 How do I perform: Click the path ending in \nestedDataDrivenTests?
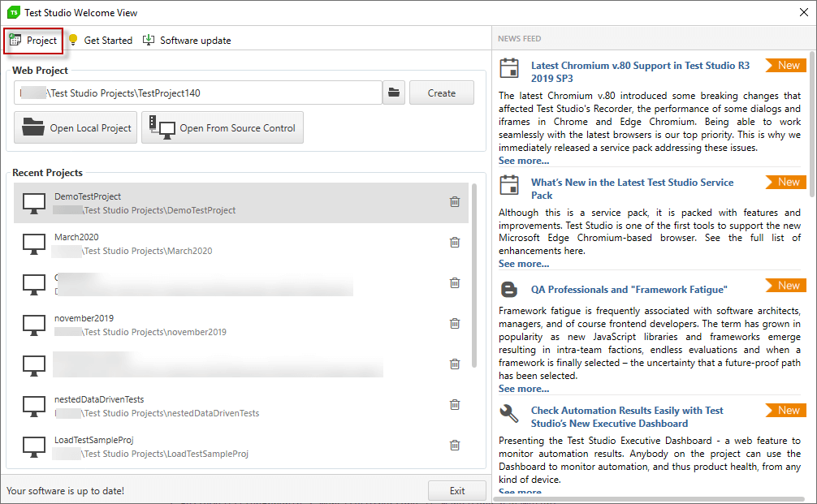(x=156, y=413)
